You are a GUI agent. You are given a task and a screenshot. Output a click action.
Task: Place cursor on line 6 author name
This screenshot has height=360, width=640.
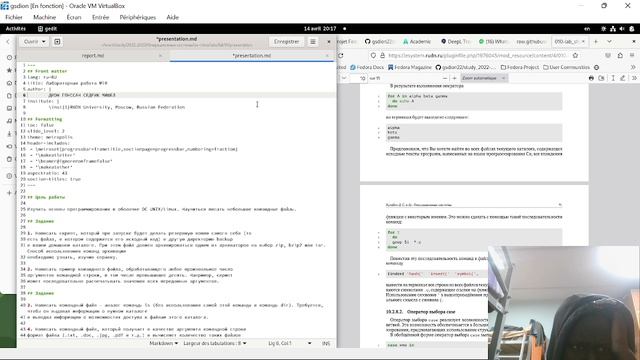click(x=82, y=95)
